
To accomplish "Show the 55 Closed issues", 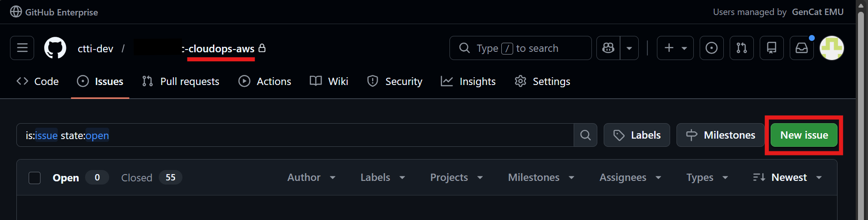I will pyautogui.click(x=151, y=178).
